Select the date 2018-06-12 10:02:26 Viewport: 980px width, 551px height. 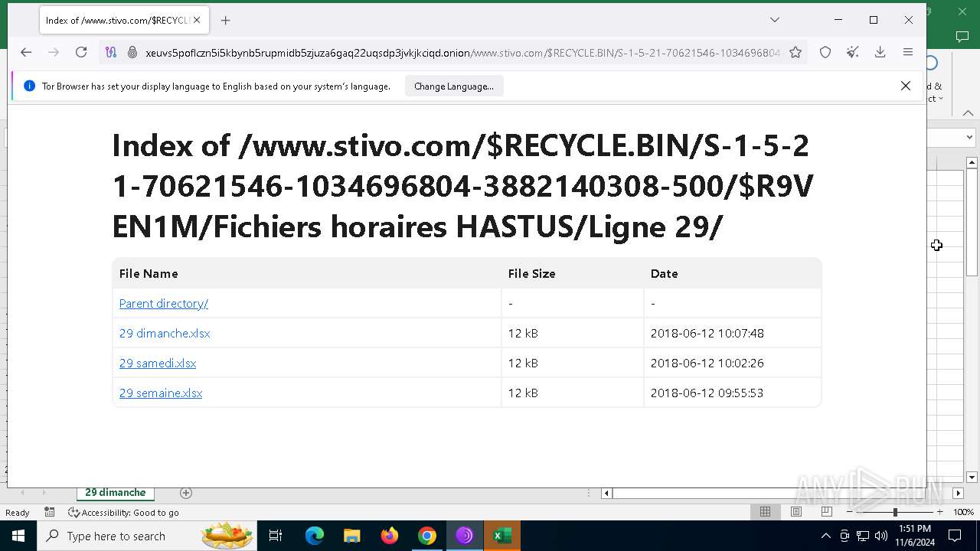pyautogui.click(x=707, y=364)
